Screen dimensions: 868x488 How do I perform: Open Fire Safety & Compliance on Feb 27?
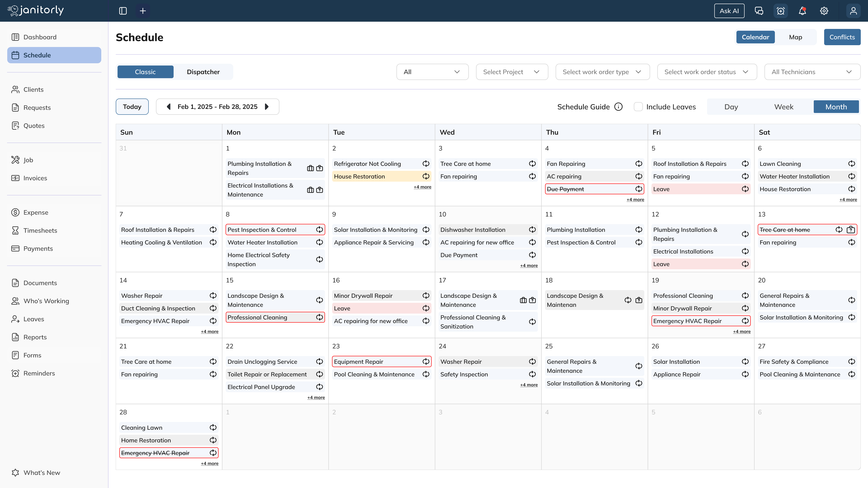(807, 362)
